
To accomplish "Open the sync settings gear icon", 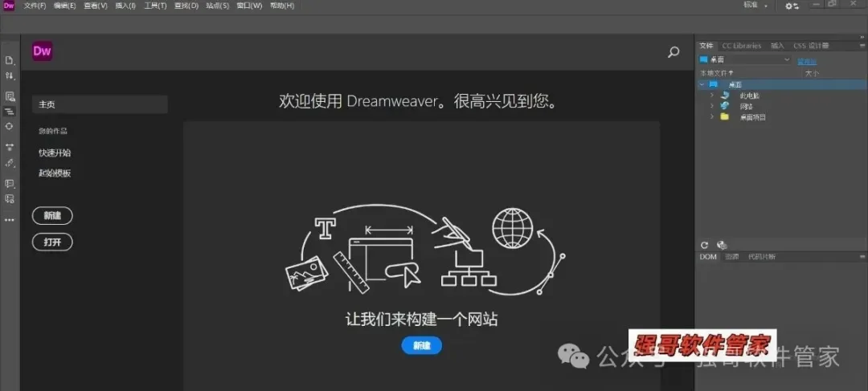I will click(x=792, y=6).
